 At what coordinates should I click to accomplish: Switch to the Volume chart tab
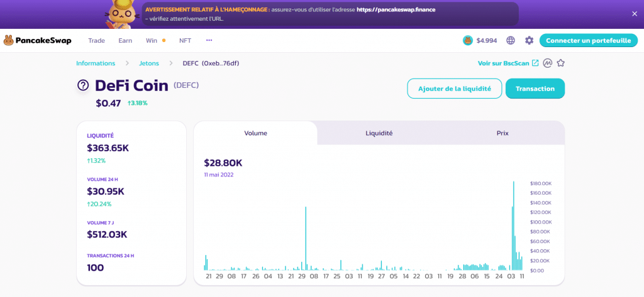pos(255,133)
